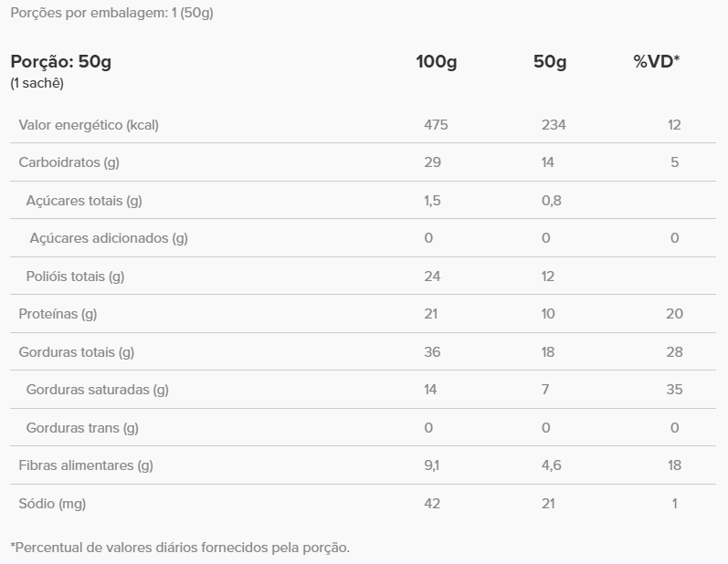The image size is (728, 564).
Task: Click the 475 kcal energy value
Action: (437, 125)
